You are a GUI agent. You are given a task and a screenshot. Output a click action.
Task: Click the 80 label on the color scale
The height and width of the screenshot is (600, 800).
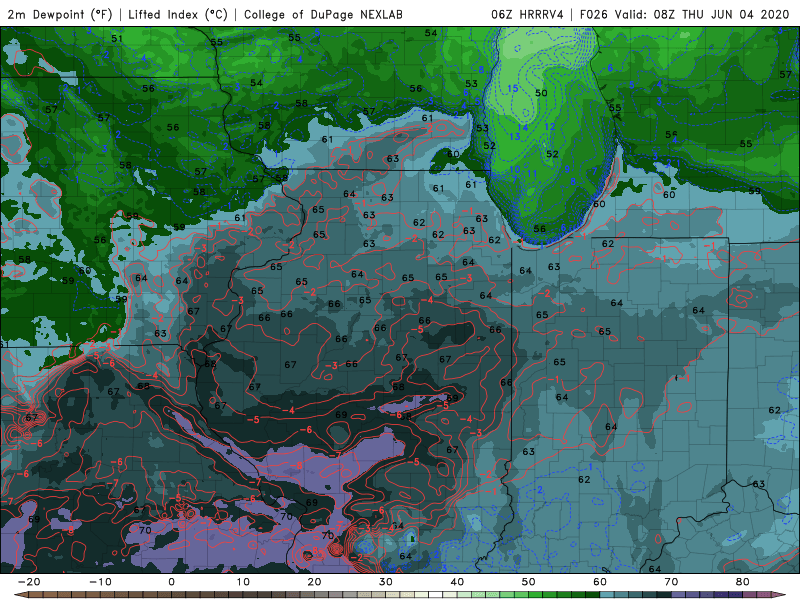pyautogui.click(x=743, y=582)
